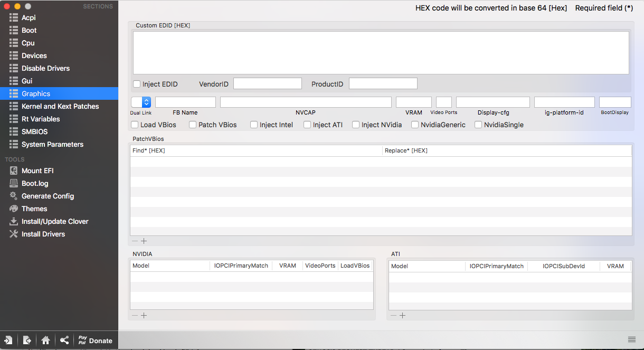Click the home icon in bottom bar
The height and width of the screenshot is (350, 644).
46,340
